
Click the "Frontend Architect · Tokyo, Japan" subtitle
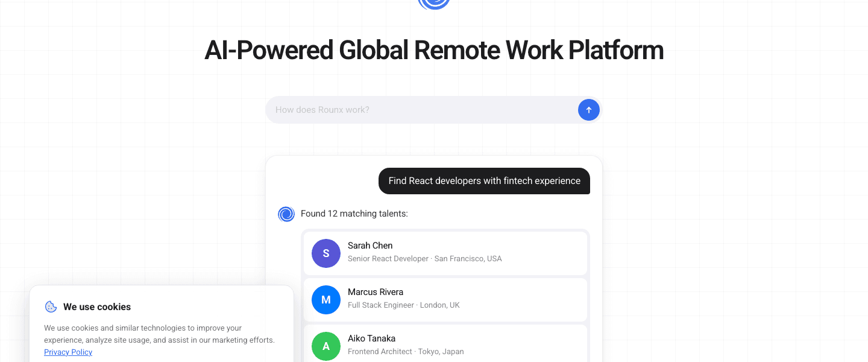click(406, 352)
